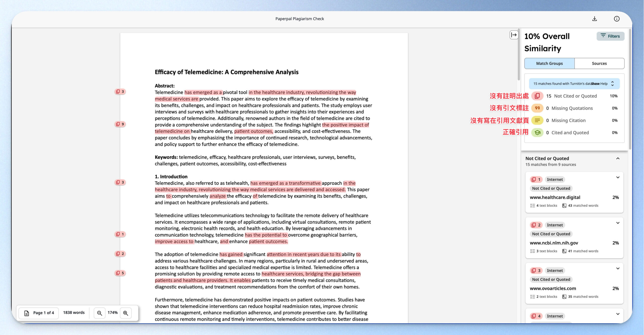
Task: Click the Cited and Quoted green icon
Action: [537, 133]
